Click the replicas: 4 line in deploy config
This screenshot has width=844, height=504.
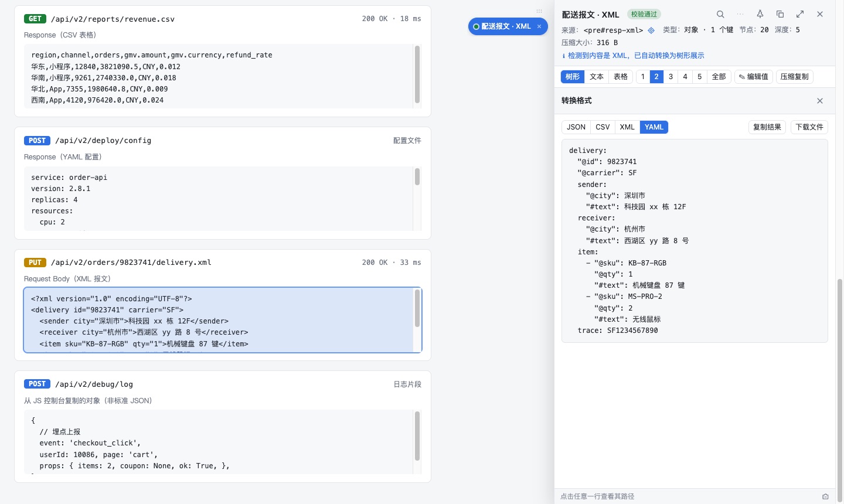click(x=55, y=200)
